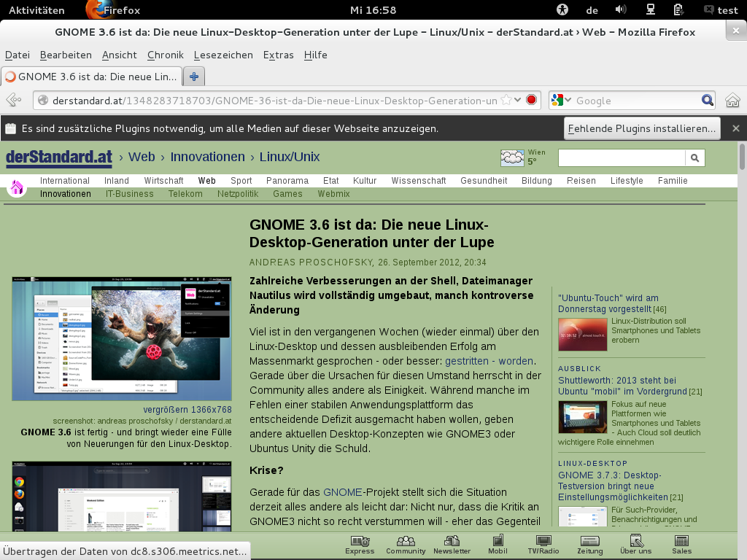Screen dimensions: 747x560
Task: Open TV/Radio in footer bar
Action: [543, 545]
